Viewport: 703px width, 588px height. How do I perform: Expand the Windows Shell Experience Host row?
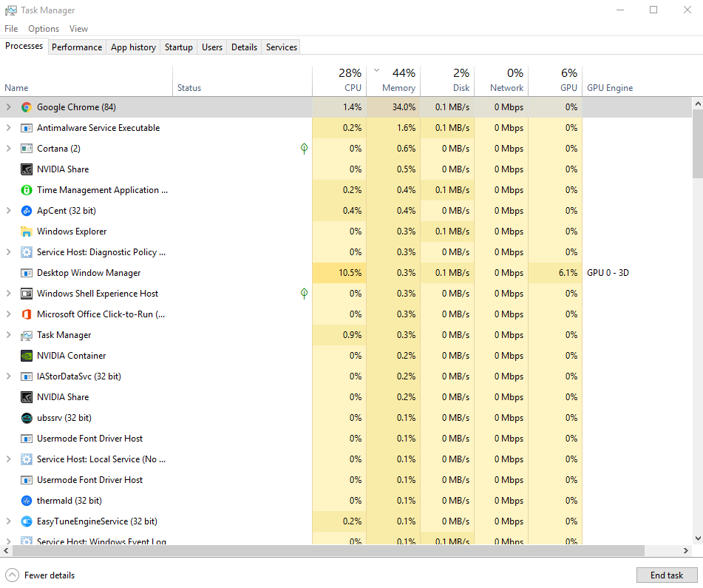[8, 294]
